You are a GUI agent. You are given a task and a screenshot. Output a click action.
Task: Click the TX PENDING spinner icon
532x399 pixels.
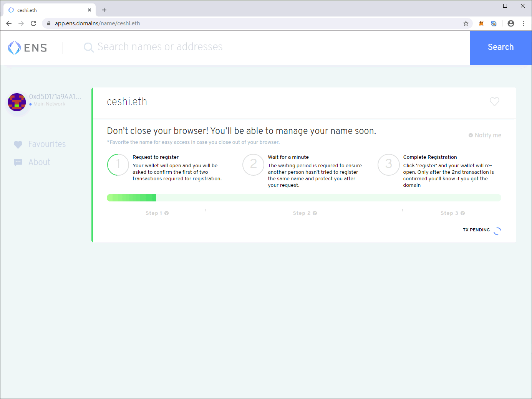click(497, 231)
